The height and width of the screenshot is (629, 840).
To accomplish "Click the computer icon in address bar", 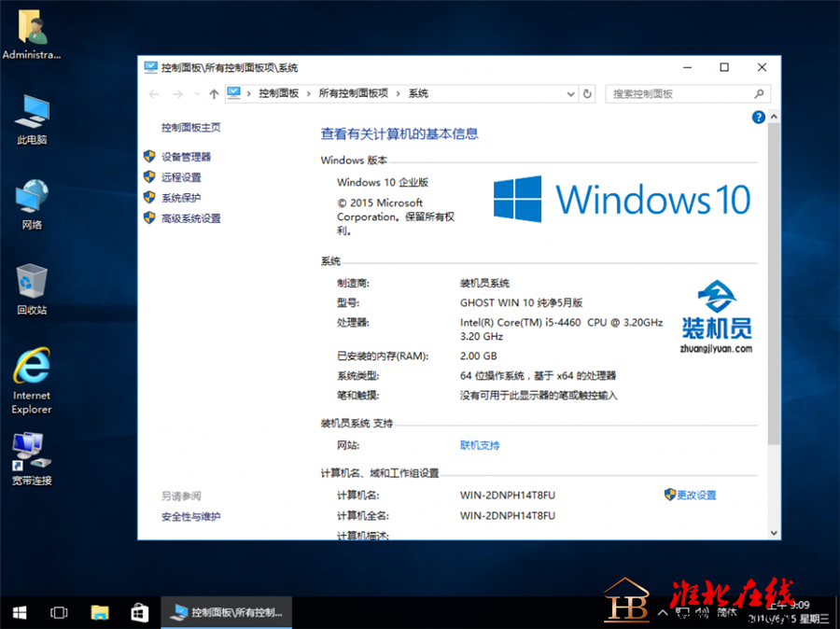I will [234, 93].
